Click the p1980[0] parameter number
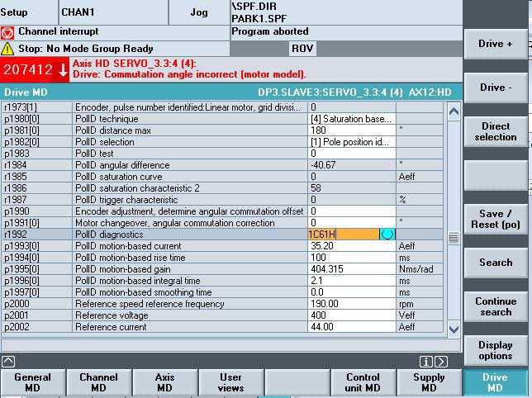The image size is (532, 398). [21, 119]
